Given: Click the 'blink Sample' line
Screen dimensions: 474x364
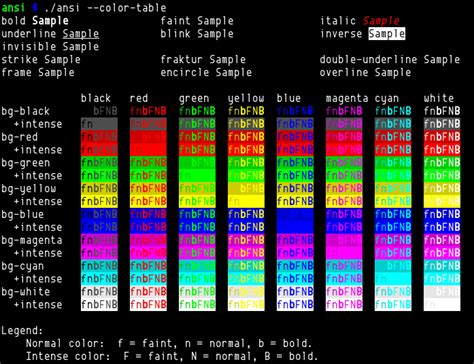Looking at the screenshot, I should point(197,34).
